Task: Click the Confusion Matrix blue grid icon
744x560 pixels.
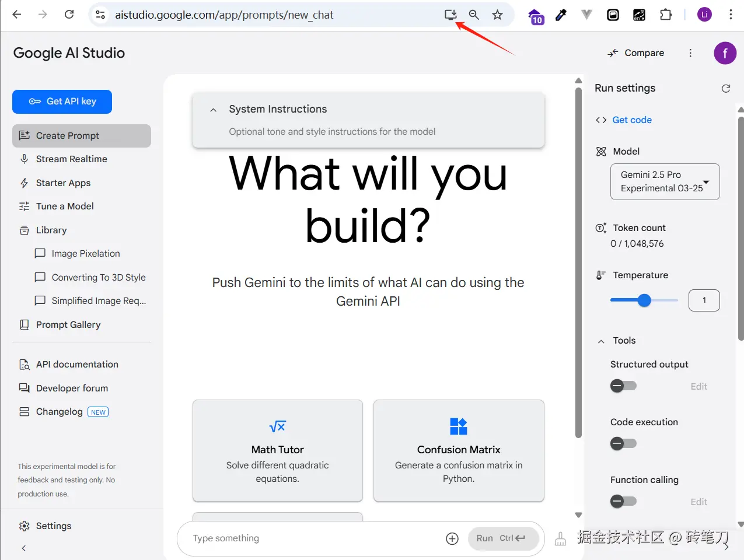Action: click(x=459, y=426)
